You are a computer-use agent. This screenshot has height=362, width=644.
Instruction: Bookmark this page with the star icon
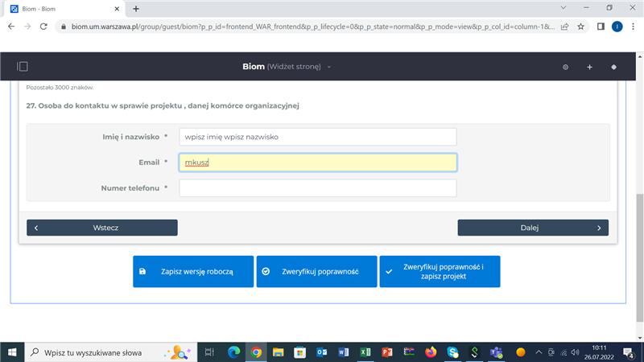tap(580, 26)
